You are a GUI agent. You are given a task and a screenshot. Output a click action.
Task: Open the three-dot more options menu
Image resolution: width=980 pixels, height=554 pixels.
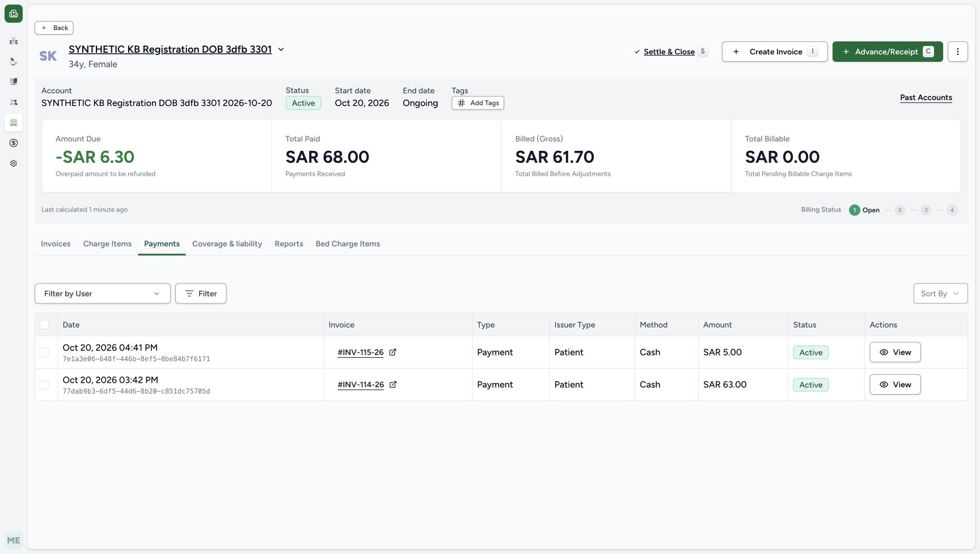pos(958,52)
